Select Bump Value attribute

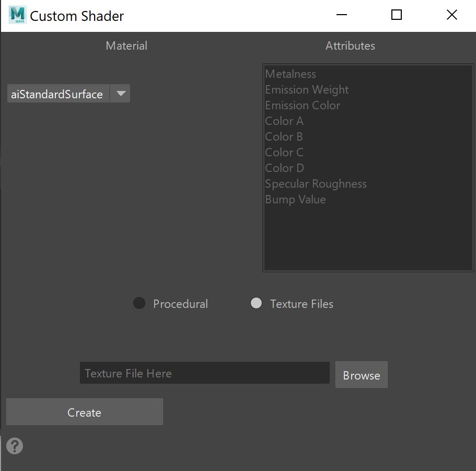point(295,200)
